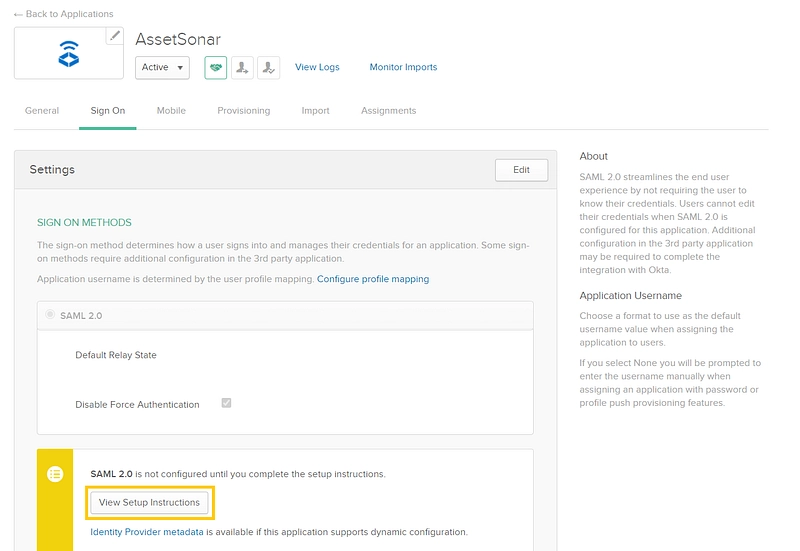Viewport: 800px width, 551px height.
Task: Go to the Mobile tab
Action: 171,111
